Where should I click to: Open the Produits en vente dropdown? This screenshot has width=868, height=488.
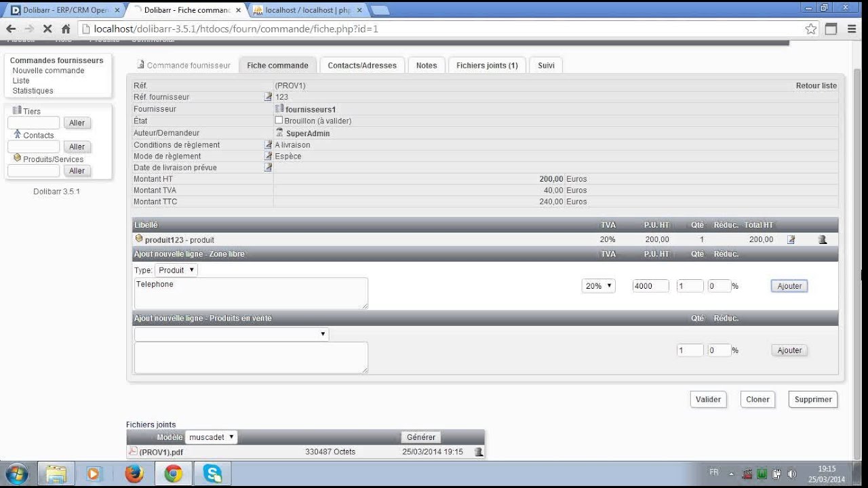[231, 334]
